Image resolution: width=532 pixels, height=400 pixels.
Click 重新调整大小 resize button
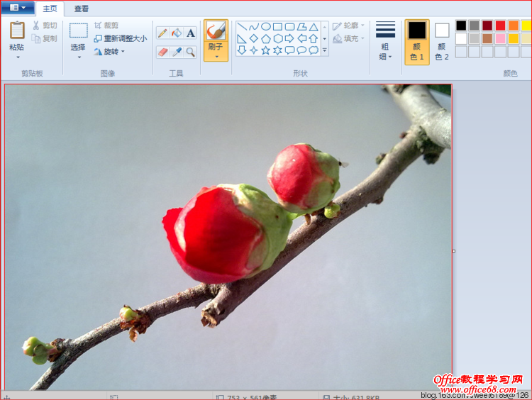121,38
